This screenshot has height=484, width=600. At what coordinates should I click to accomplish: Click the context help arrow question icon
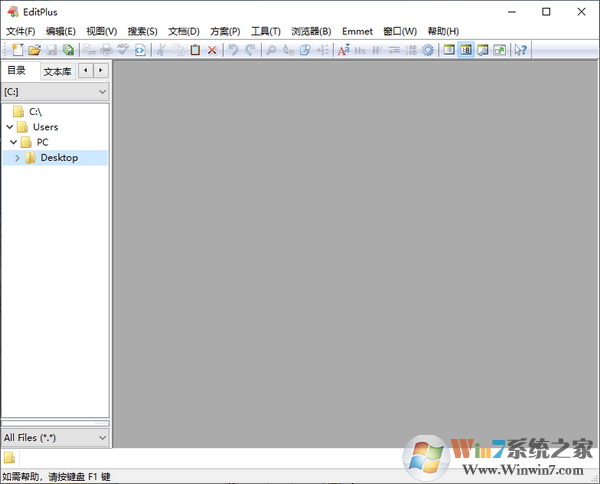521,50
